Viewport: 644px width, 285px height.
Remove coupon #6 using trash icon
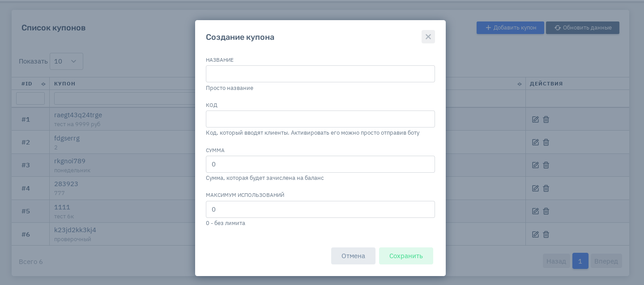pyautogui.click(x=546, y=234)
